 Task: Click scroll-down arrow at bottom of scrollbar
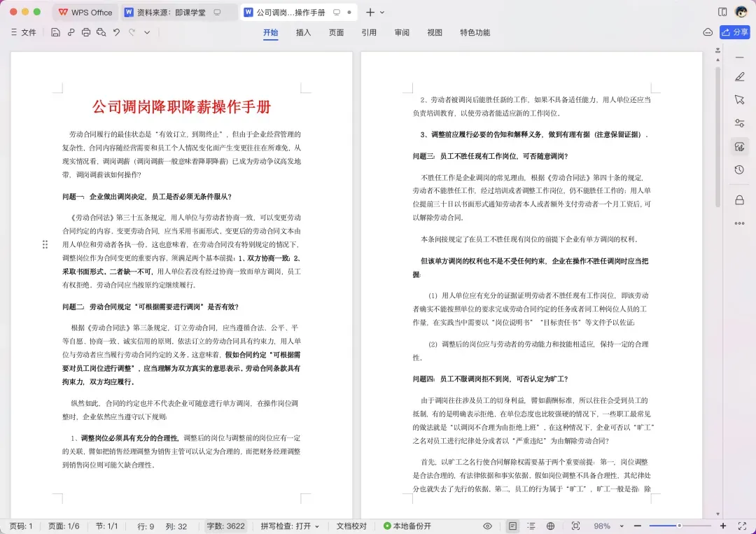point(717,514)
